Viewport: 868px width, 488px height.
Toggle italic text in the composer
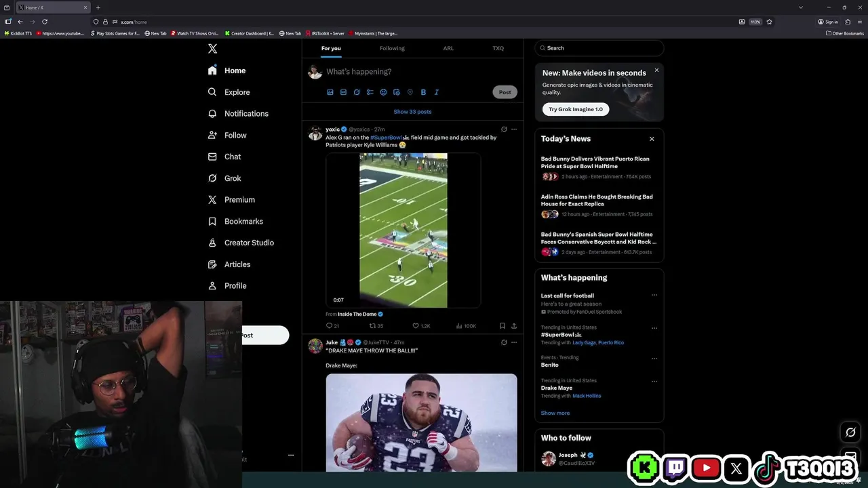(436, 92)
